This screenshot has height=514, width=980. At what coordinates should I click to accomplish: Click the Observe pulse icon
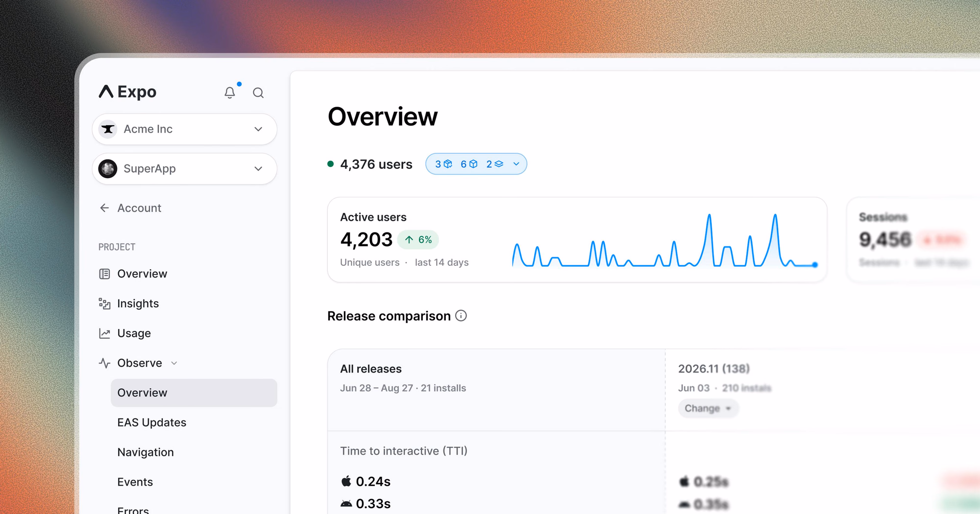tap(104, 363)
